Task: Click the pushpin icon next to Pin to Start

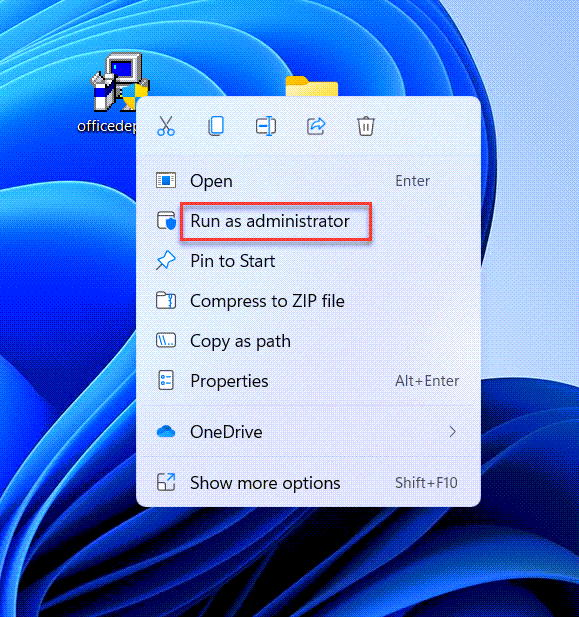Action: (x=166, y=260)
